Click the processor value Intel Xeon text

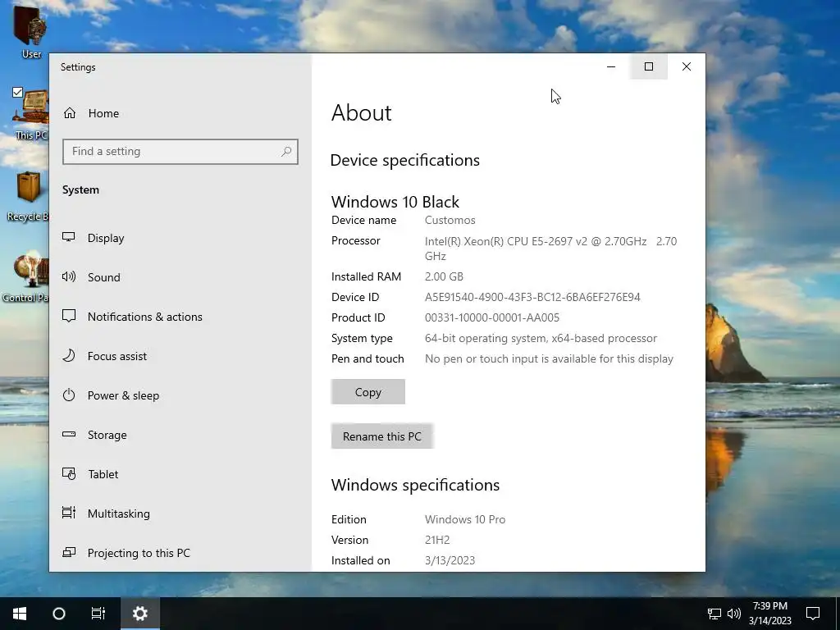[x=550, y=249]
